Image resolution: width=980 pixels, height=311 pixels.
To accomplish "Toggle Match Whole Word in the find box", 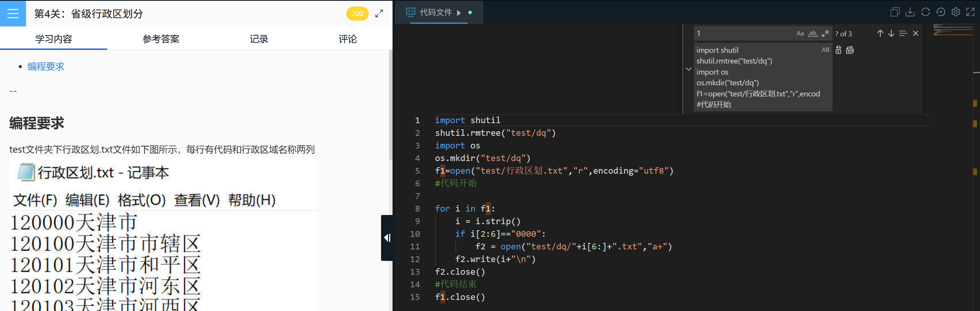I will click(x=813, y=33).
